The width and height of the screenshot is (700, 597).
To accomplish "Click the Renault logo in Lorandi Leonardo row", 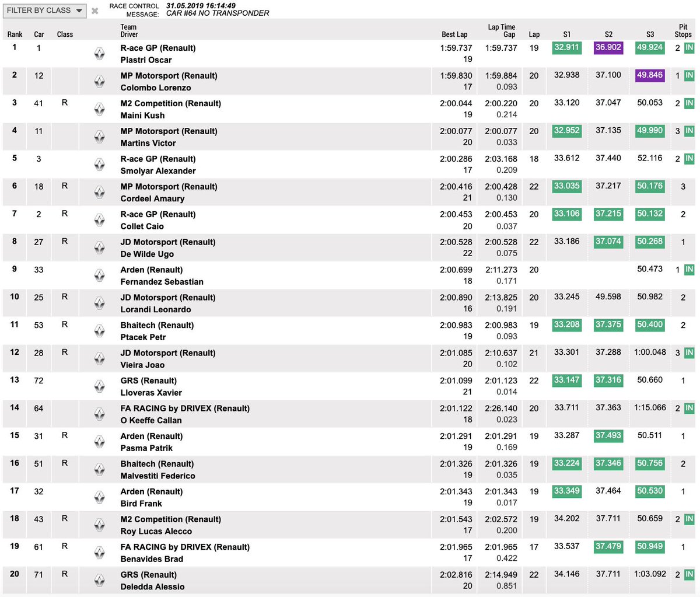I will (x=100, y=303).
